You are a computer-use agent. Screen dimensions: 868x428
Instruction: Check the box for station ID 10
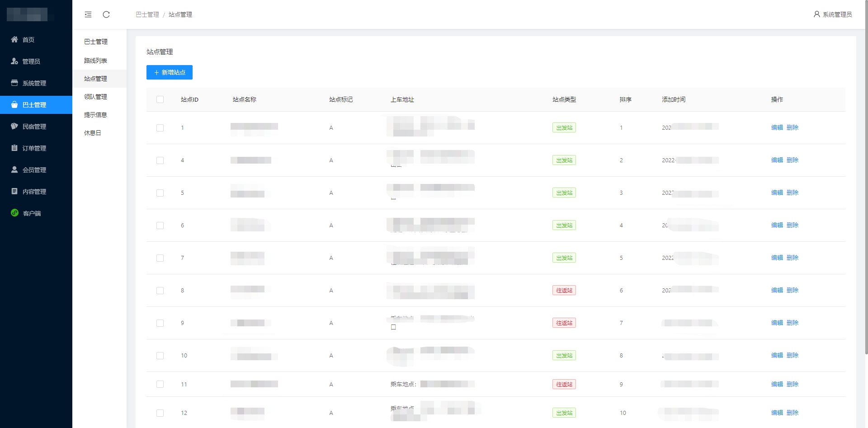point(160,356)
